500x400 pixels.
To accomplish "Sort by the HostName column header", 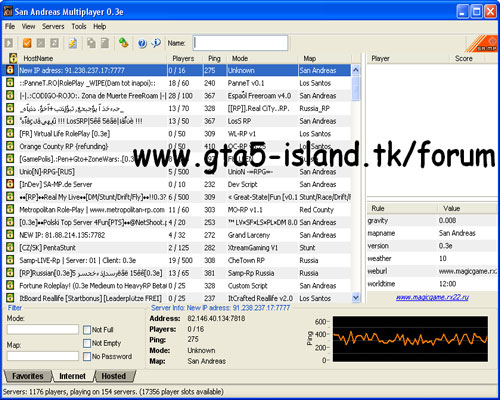I will point(92,58).
